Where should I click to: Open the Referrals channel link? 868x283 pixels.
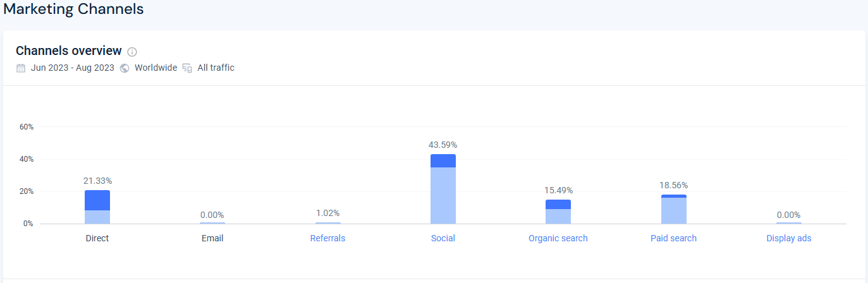(x=327, y=238)
